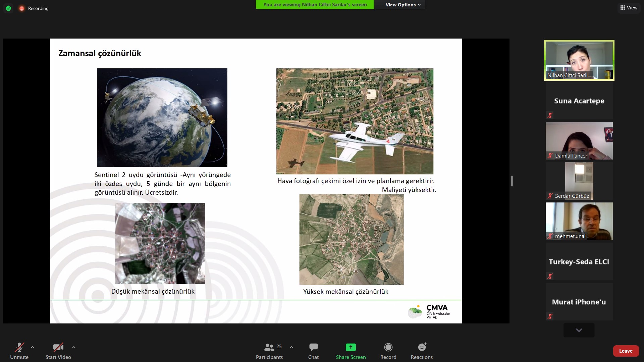Viewport: 644px width, 362px height.
Task: Click the green Share Screen button
Action: (x=351, y=351)
